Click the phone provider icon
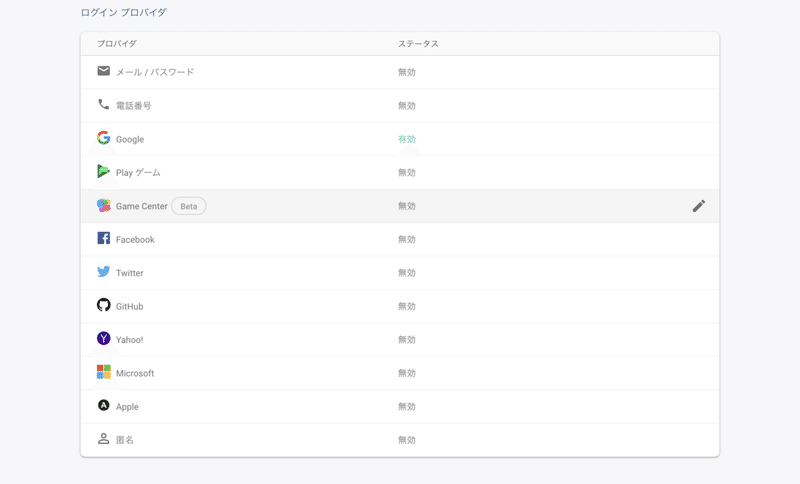The height and width of the screenshot is (484, 800). 104,104
